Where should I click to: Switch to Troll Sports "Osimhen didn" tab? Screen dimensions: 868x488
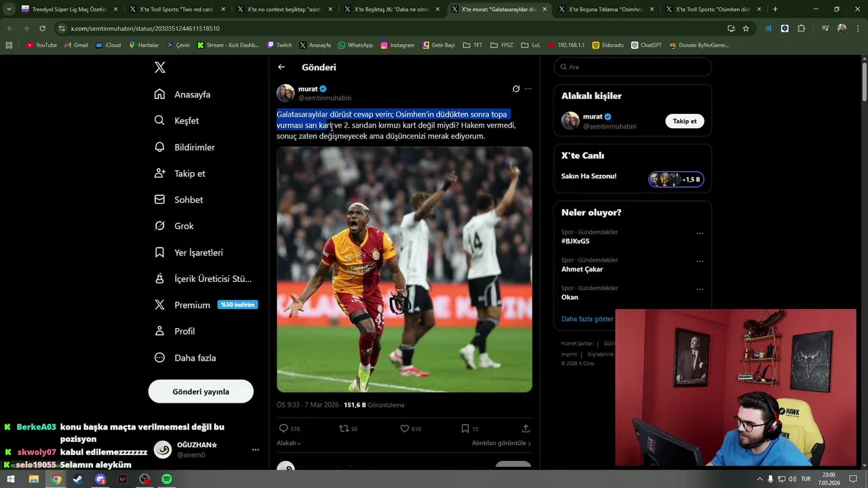pyautogui.click(x=713, y=9)
